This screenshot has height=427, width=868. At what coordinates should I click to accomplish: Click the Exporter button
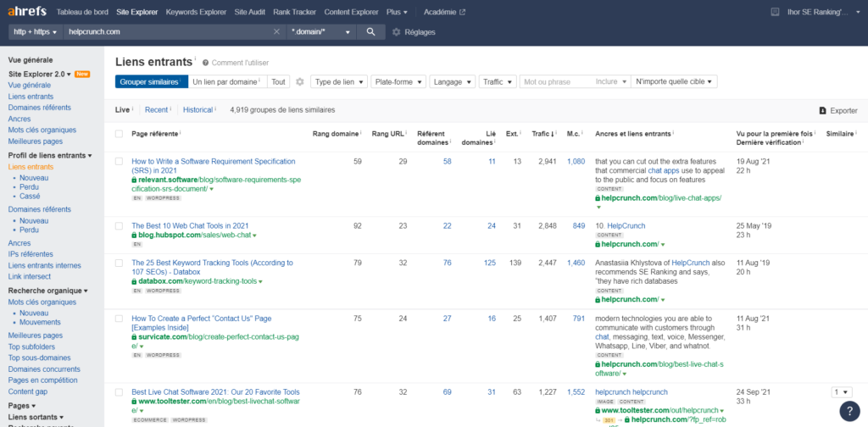pos(838,111)
